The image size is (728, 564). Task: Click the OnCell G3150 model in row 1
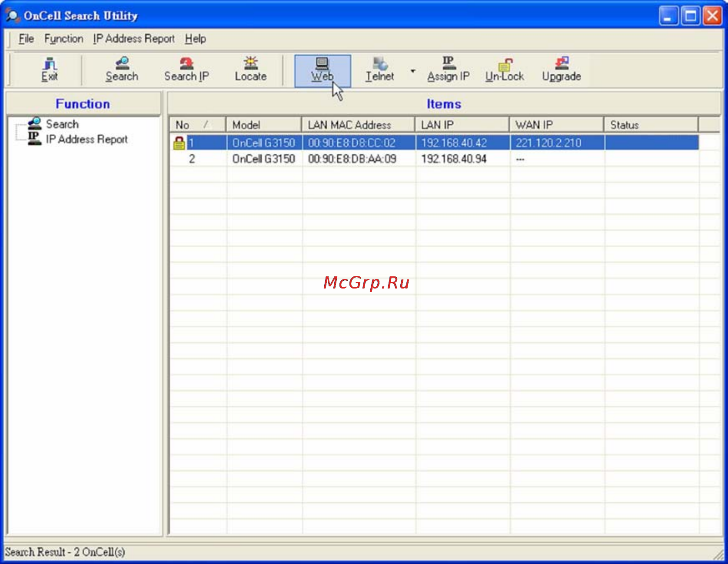coord(264,143)
